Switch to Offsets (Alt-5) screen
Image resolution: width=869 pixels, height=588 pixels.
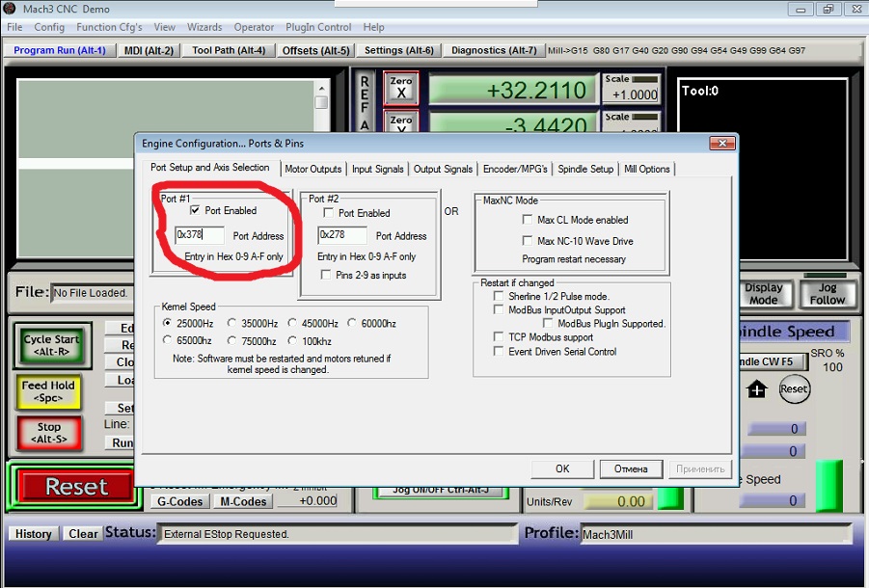point(316,50)
